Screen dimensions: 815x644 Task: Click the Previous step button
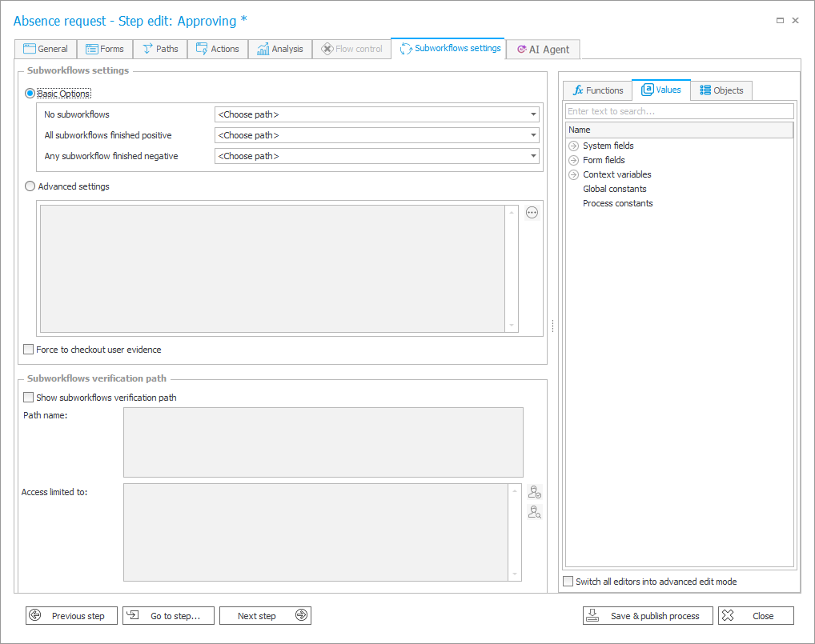[72, 615]
